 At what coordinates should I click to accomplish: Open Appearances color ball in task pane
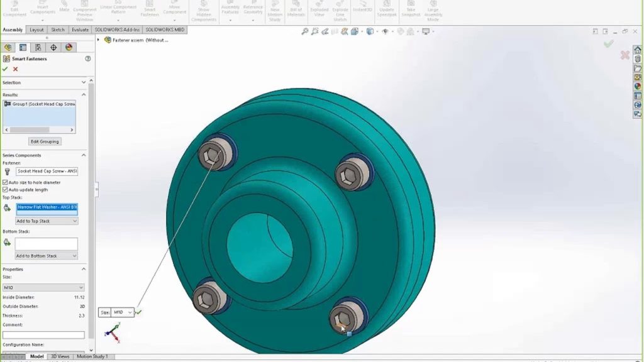coord(638,86)
